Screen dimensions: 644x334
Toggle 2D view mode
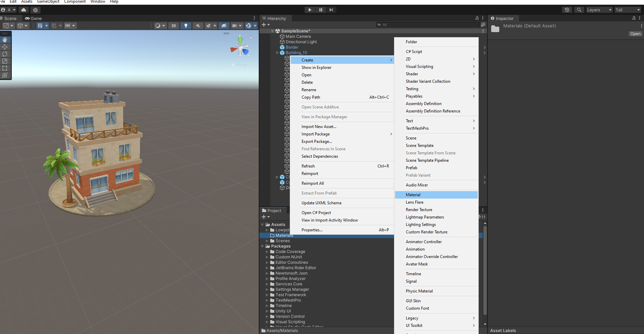[173, 26]
